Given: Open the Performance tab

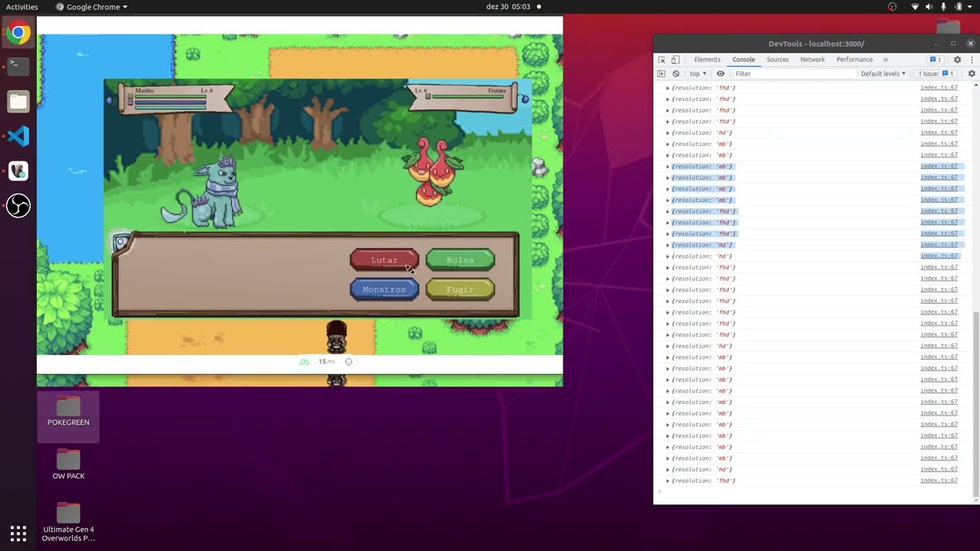Looking at the screenshot, I should (x=854, y=60).
